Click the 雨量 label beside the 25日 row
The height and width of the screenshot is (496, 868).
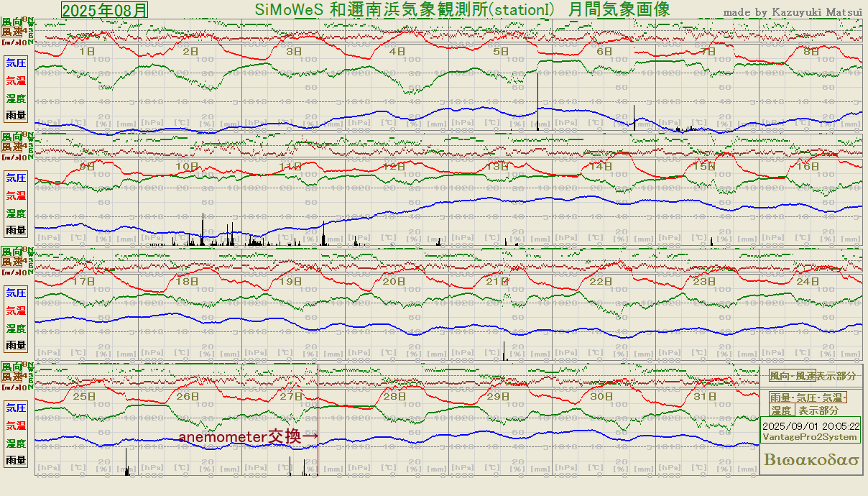click(16, 460)
